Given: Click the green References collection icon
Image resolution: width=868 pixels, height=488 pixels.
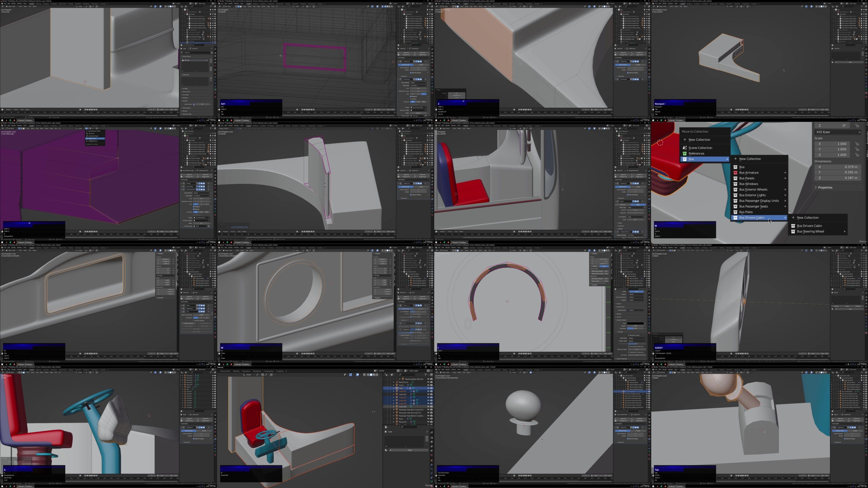Looking at the screenshot, I should (x=685, y=153).
